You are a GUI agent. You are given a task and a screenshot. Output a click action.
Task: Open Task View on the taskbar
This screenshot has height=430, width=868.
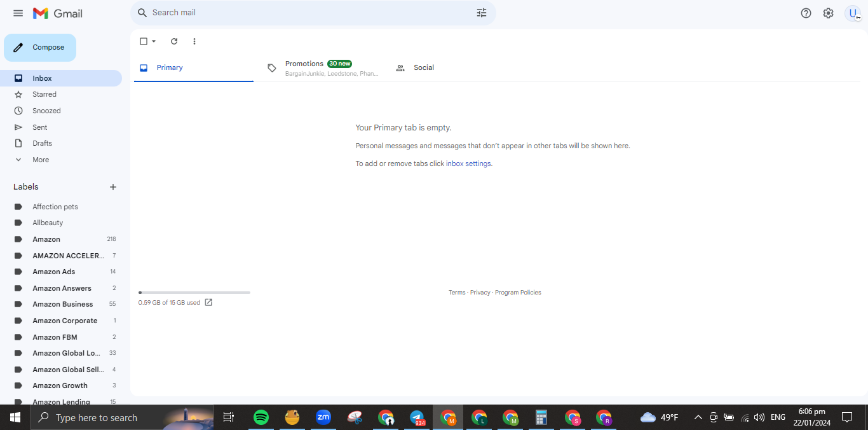click(229, 418)
